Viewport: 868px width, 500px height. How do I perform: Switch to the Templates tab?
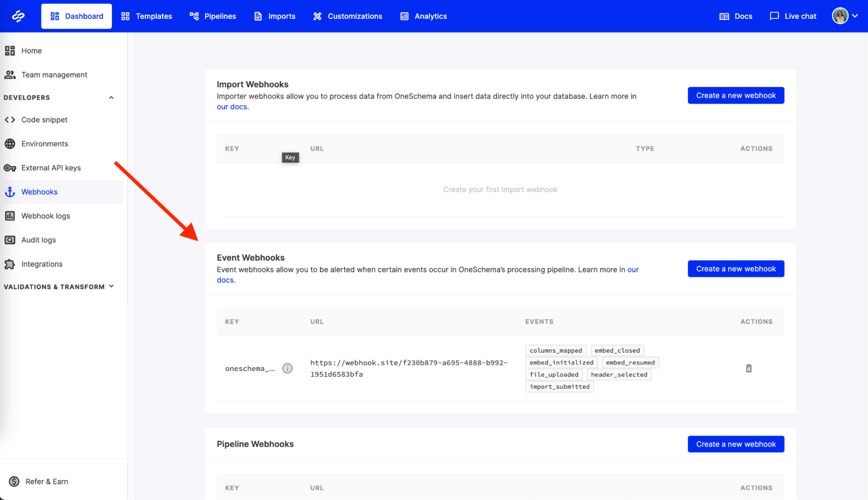147,16
